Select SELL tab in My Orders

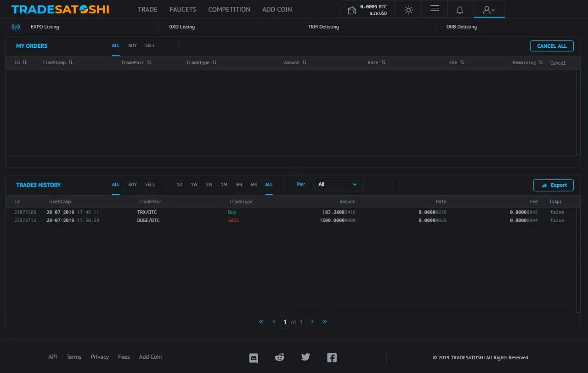(150, 45)
